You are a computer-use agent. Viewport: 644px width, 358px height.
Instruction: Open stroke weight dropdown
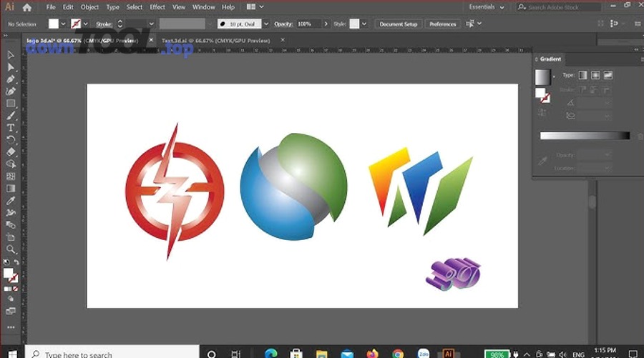tap(151, 24)
